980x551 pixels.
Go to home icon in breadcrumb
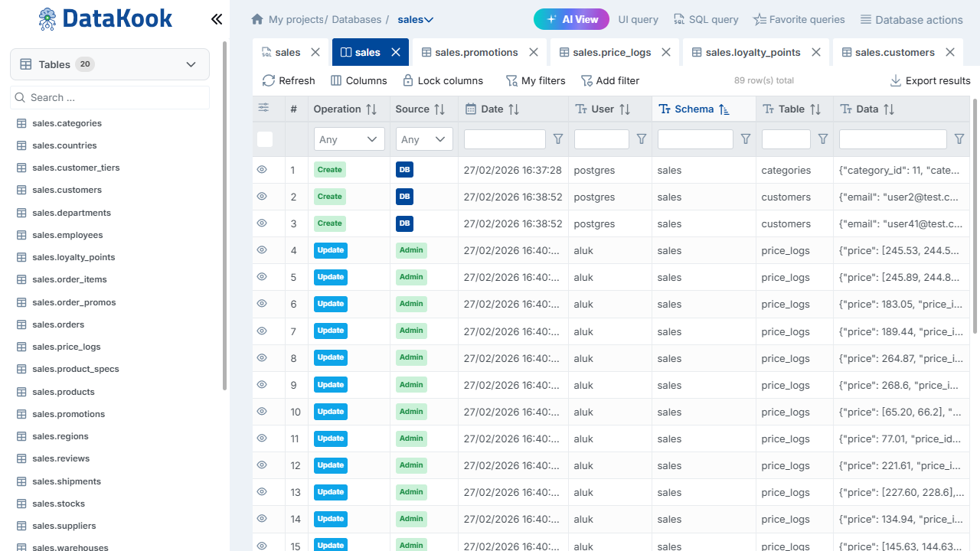pyautogui.click(x=257, y=19)
